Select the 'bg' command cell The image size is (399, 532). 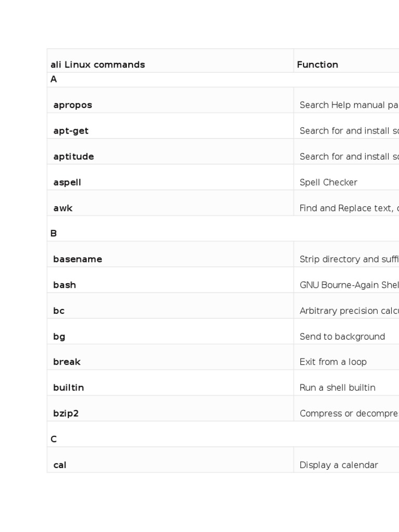59,336
